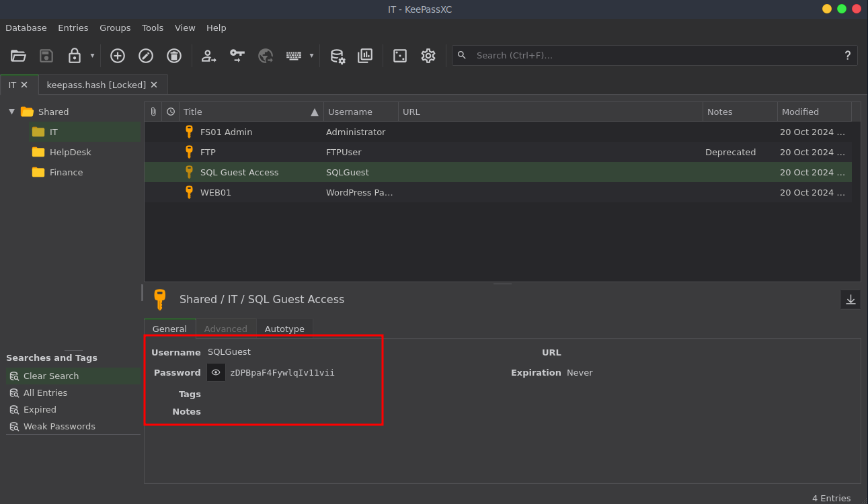
Task: Collapse the Shared group tree
Action: point(11,112)
